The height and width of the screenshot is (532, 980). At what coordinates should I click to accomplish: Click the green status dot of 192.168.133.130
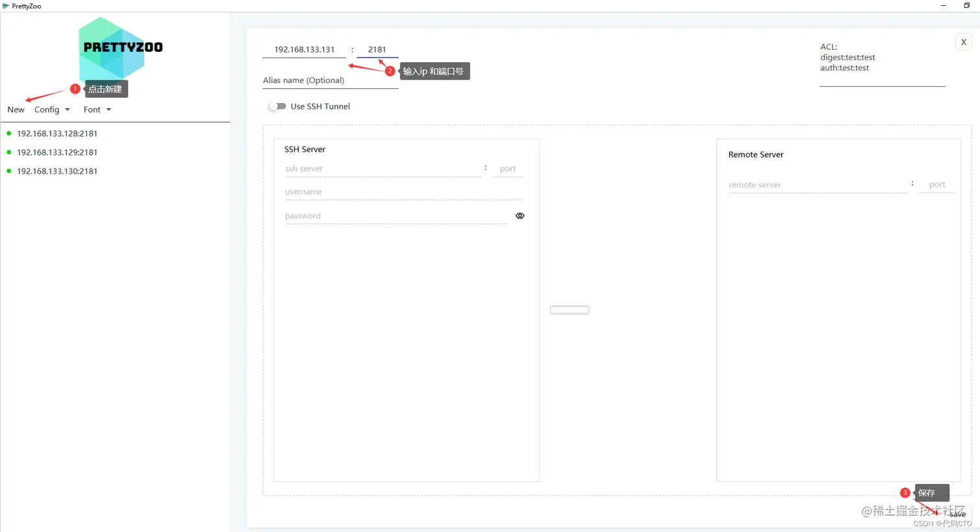(9, 171)
